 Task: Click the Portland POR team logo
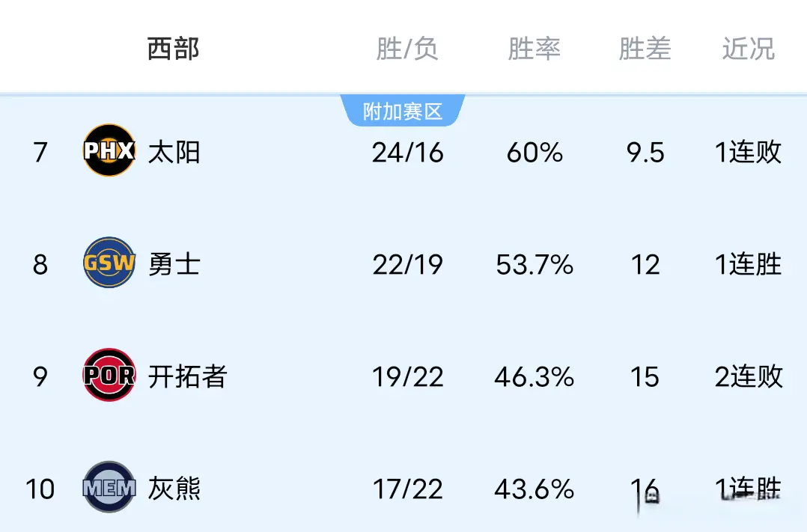[x=109, y=375]
